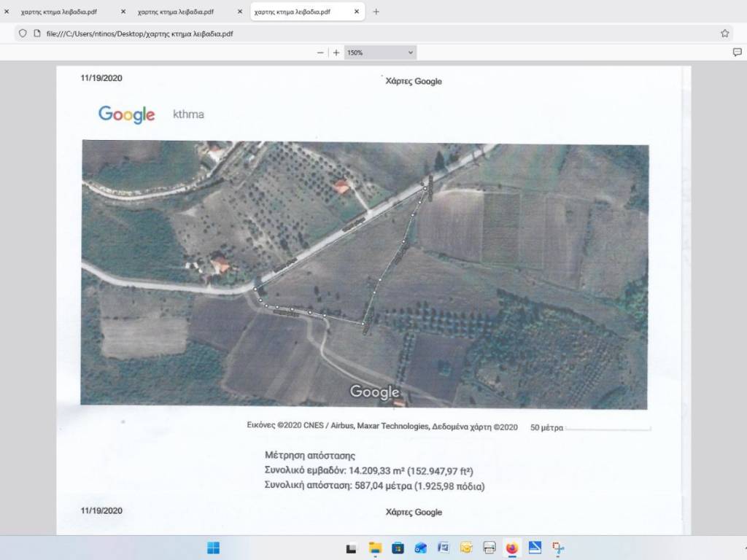Open the Windows Start menu
Screen dimensions: 747x560
coord(214,548)
